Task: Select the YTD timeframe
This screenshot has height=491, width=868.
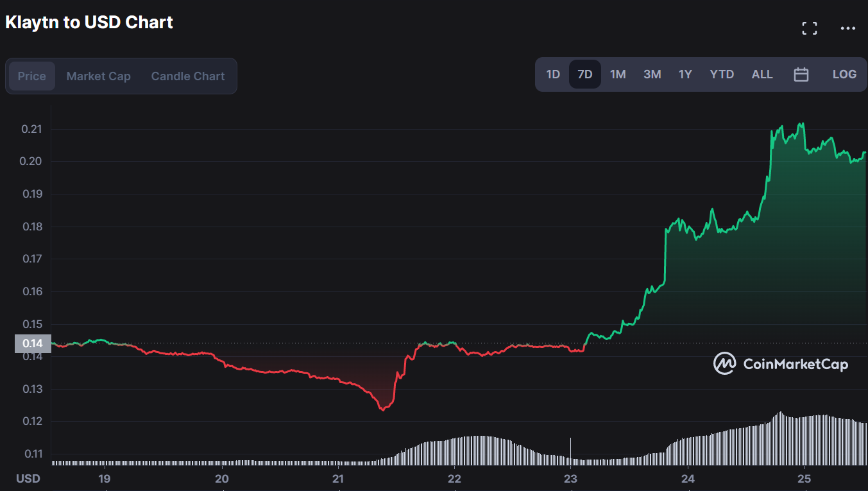Action: [722, 74]
